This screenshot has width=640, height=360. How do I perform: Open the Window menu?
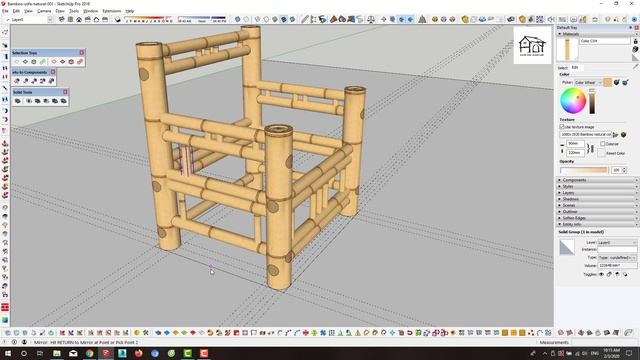[91, 11]
